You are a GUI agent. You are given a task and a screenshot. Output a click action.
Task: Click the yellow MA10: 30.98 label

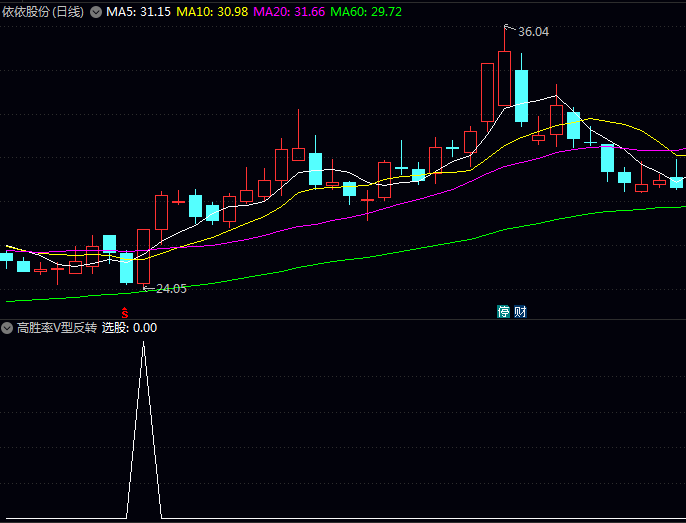(212, 12)
